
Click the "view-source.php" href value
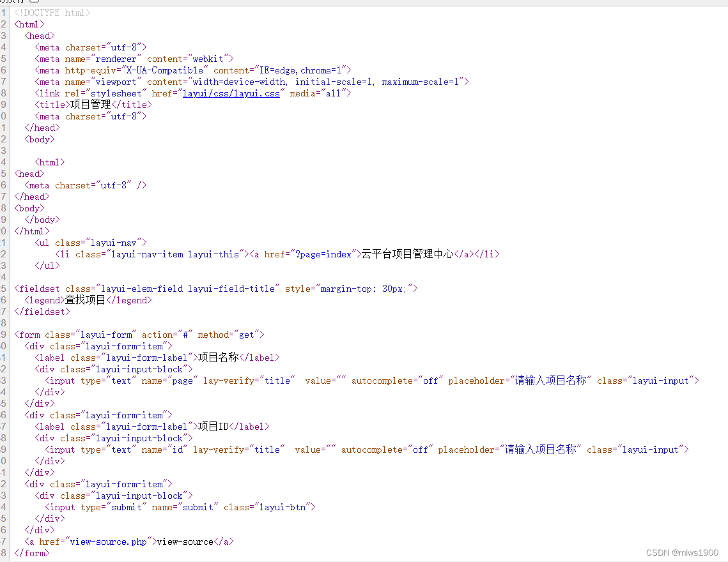pyautogui.click(x=109, y=542)
